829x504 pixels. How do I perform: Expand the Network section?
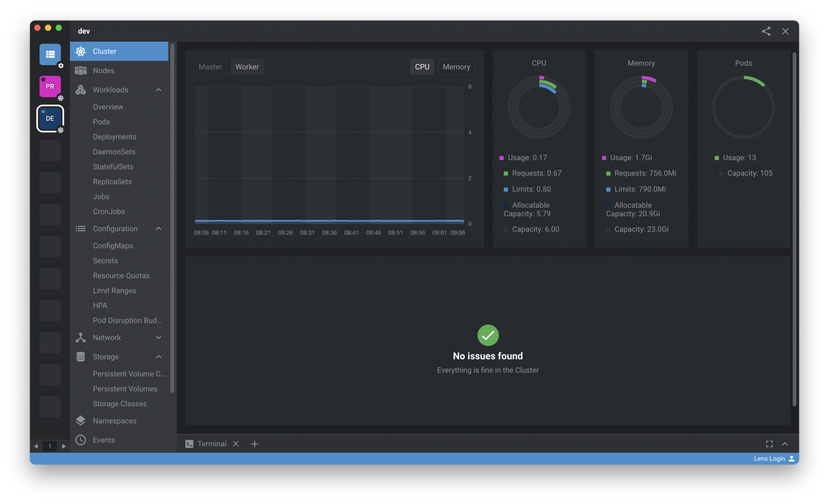tap(159, 337)
